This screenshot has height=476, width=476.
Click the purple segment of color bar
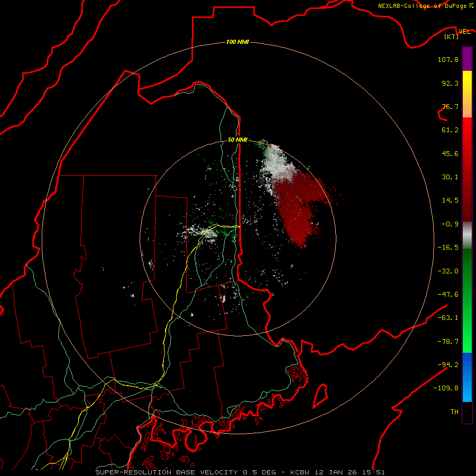point(467,59)
